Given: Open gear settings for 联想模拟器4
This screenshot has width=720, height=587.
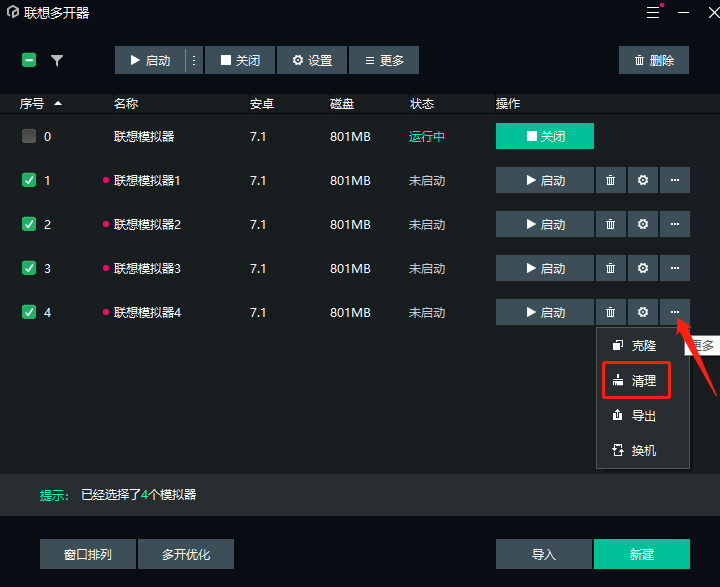Looking at the screenshot, I should click(643, 312).
